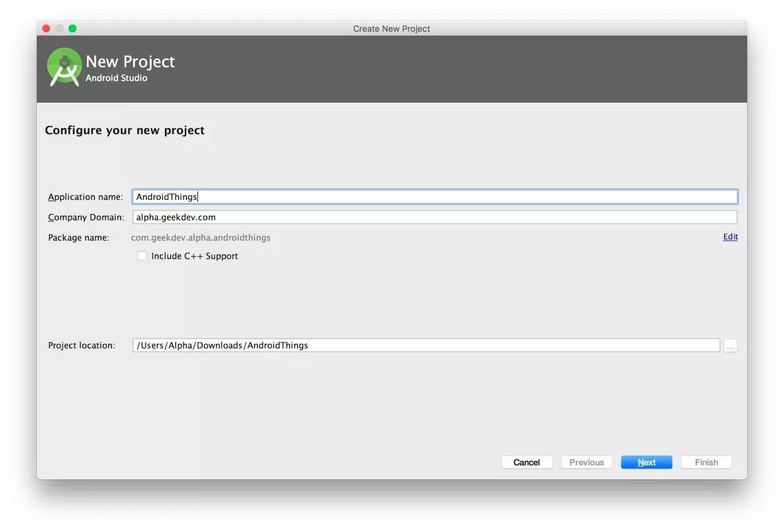Open the browse button for Project location
Screen dimensions: 784x532
[731, 345]
